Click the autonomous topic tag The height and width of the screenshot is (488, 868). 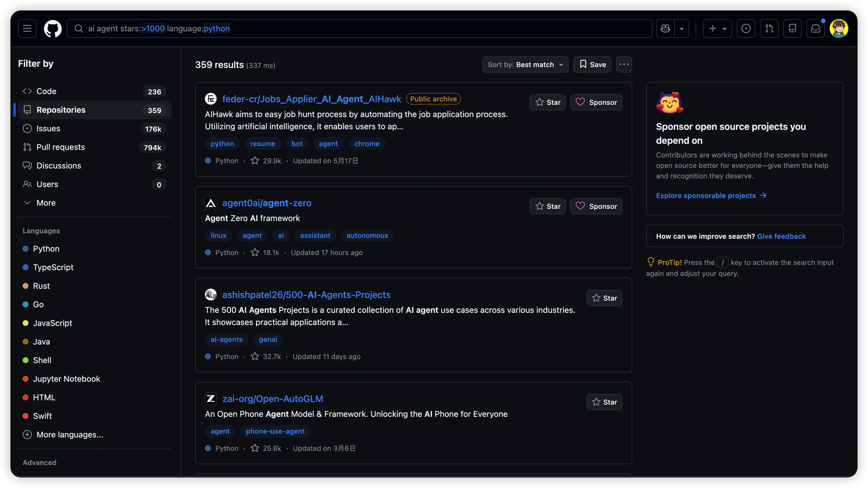click(x=367, y=235)
